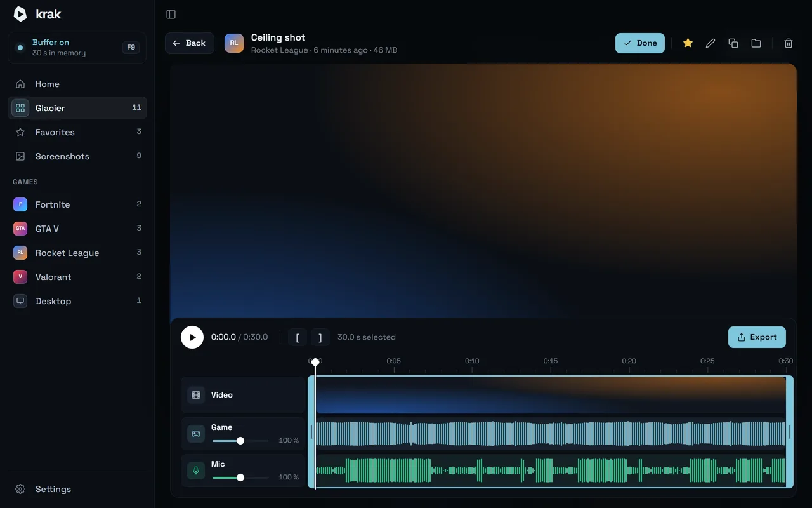Open the Home page
The width and height of the screenshot is (812, 508).
coord(77,84)
